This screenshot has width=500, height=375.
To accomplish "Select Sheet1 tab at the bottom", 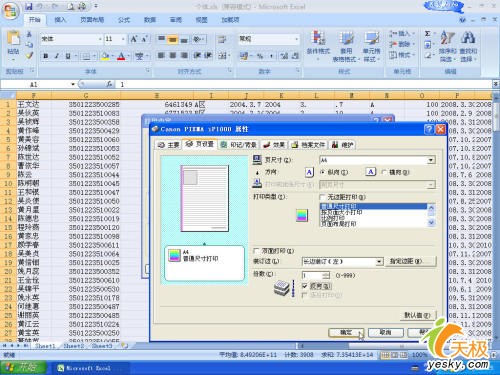I will coord(45,346).
